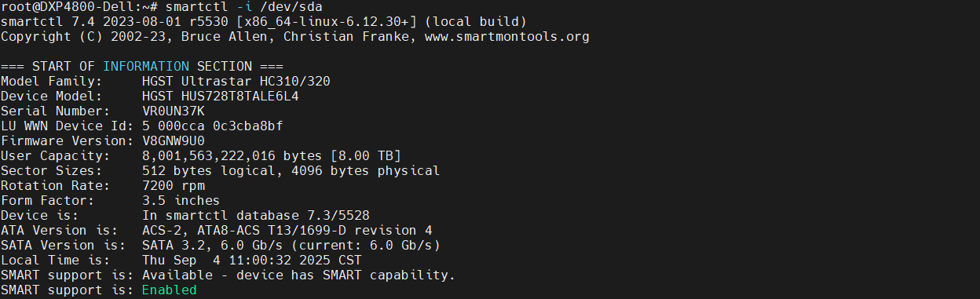Click the serial number VR0UN37K
The image size is (980, 299).
pos(174,111)
